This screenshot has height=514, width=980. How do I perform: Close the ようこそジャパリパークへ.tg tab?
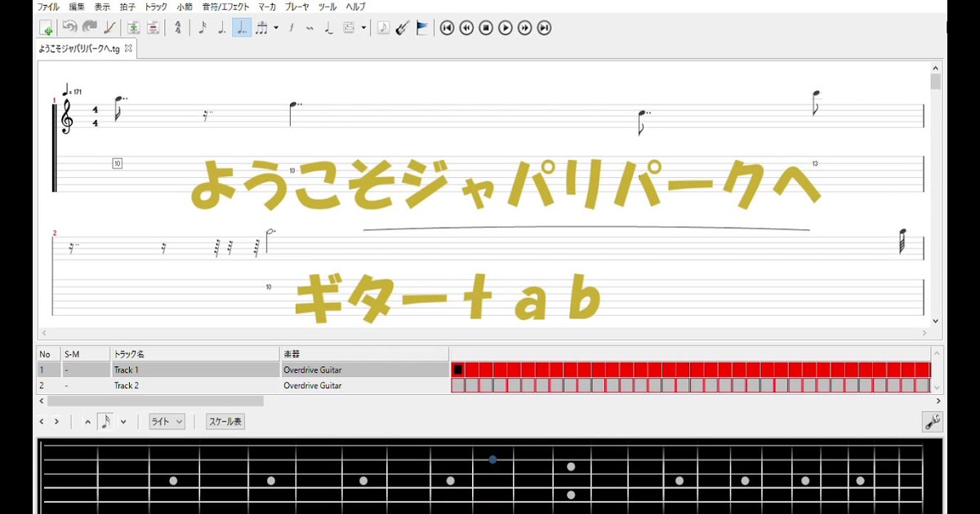coord(128,49)
